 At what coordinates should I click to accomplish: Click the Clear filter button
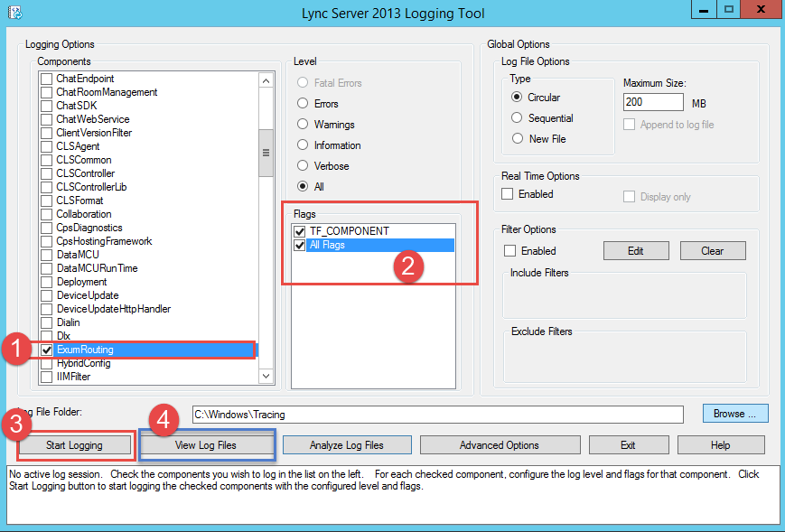[713, 251]
